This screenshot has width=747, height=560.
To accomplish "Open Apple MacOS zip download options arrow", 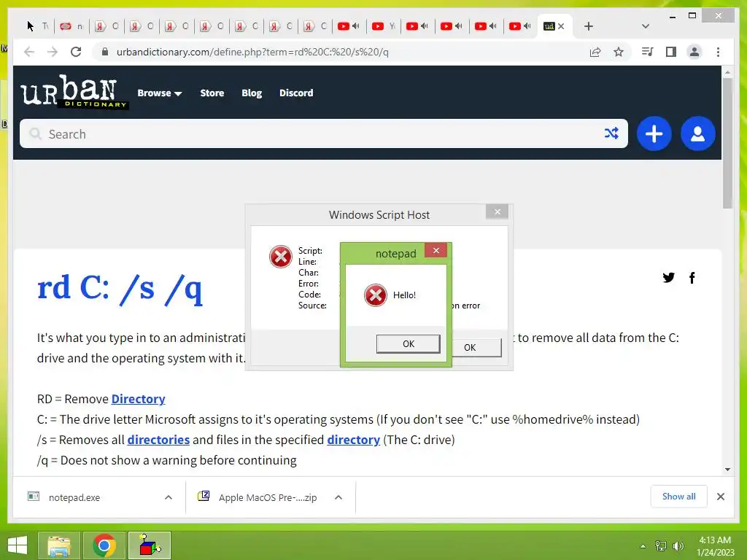I will 338,497.
